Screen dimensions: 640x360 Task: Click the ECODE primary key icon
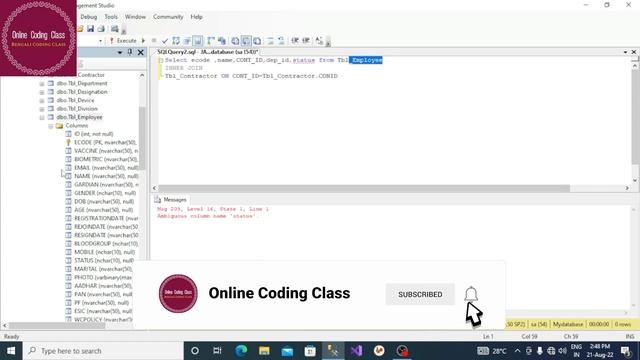68,142
